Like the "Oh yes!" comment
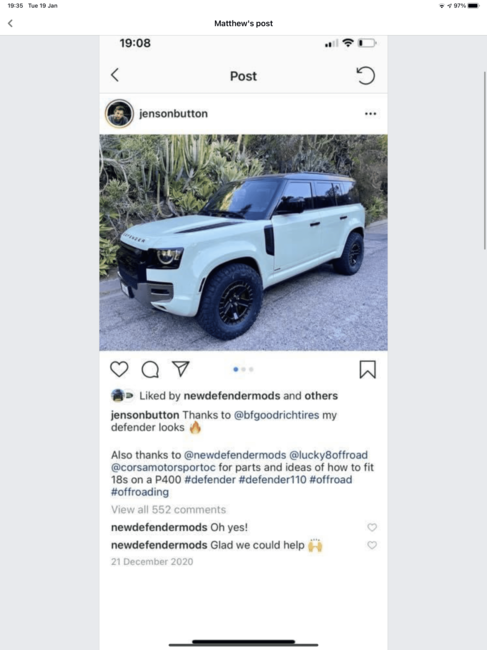The image size is (487, 650). 372,527
